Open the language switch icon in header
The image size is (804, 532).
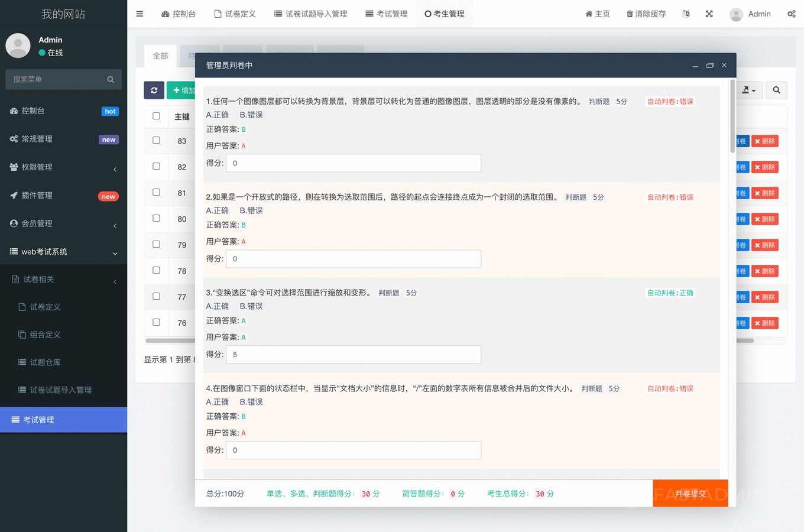tap(686, 14)
